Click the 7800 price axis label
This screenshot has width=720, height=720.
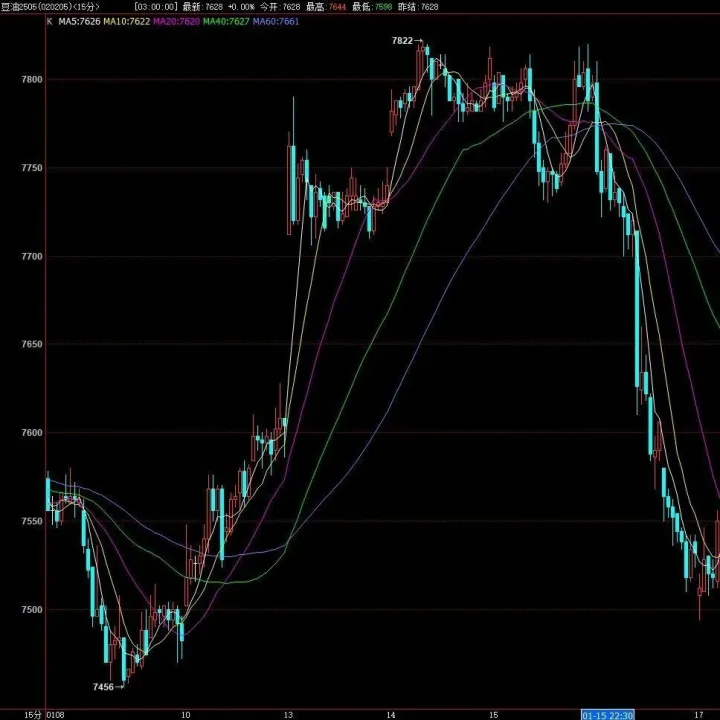32,79
